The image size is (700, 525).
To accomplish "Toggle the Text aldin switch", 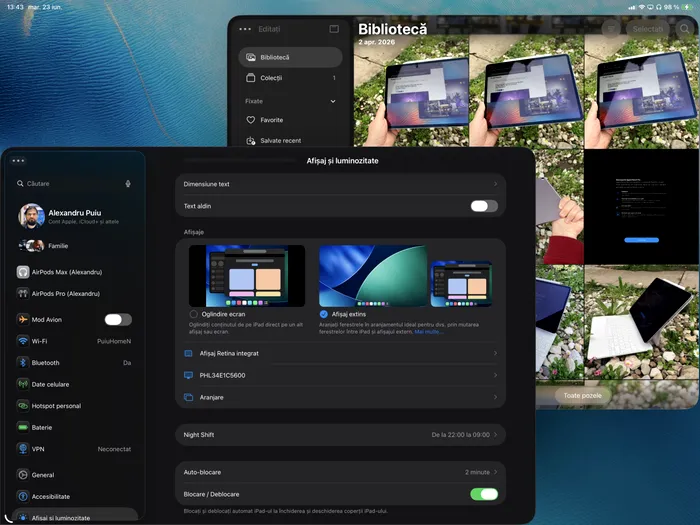I will [484, 206].
